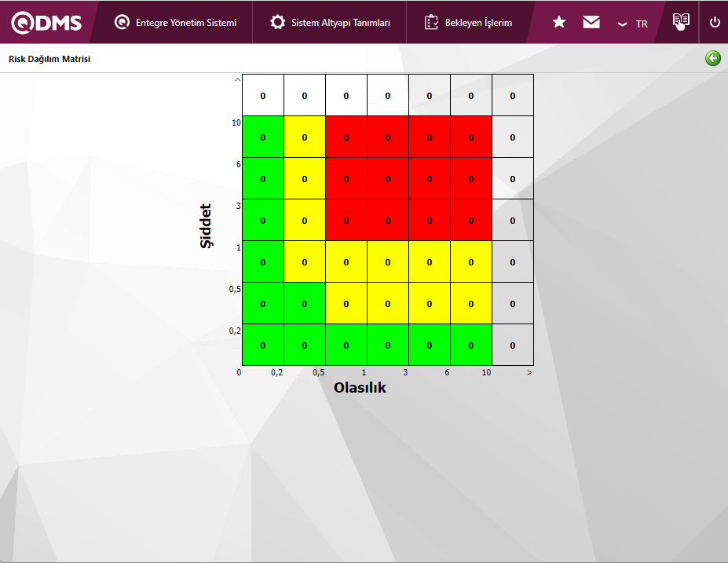The height and width of the screenshot is (563, 728).
Task: Click the green back arrow button
Action: tap(712, 58)
